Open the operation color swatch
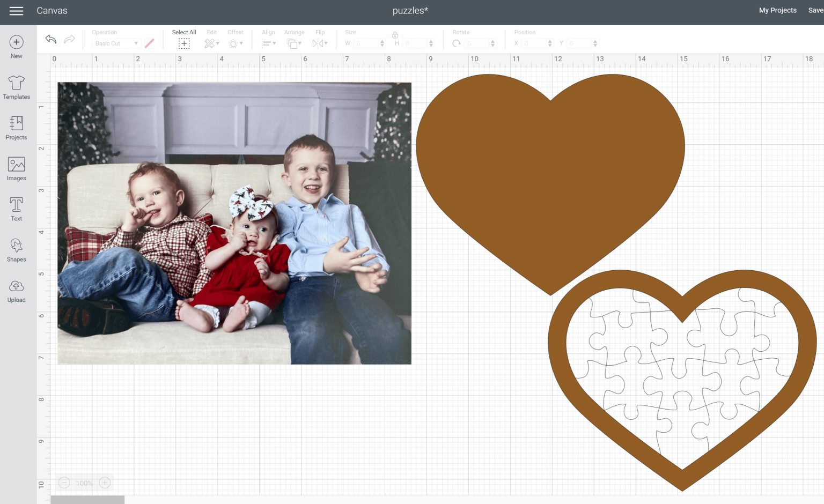This screenshot has width=824, height=504. point(150,43)
